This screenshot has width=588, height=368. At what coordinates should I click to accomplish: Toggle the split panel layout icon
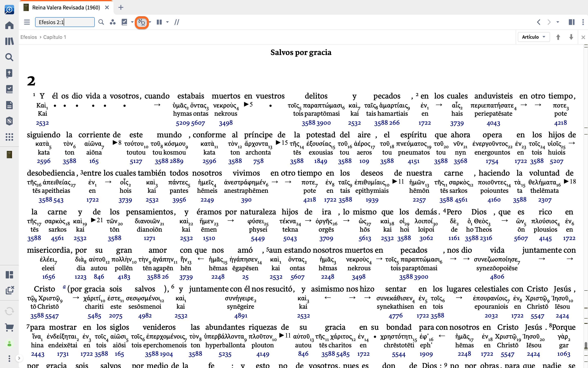pos(571,22)
